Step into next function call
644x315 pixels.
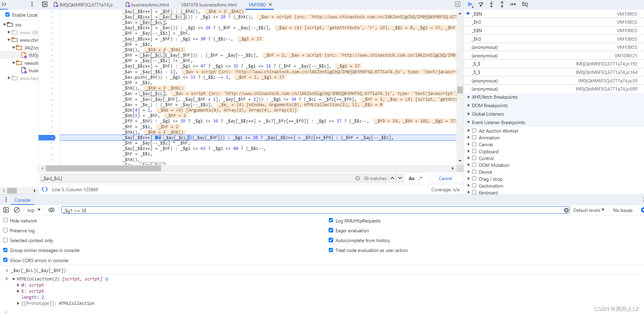tap(491, 4)
